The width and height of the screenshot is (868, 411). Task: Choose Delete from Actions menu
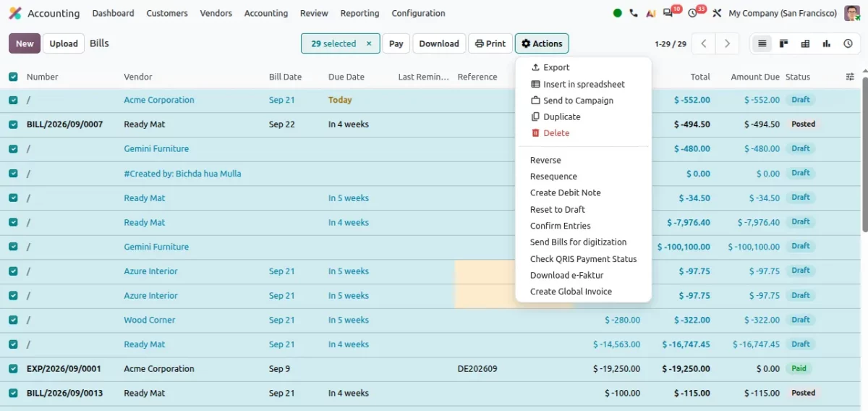point(584,133)
